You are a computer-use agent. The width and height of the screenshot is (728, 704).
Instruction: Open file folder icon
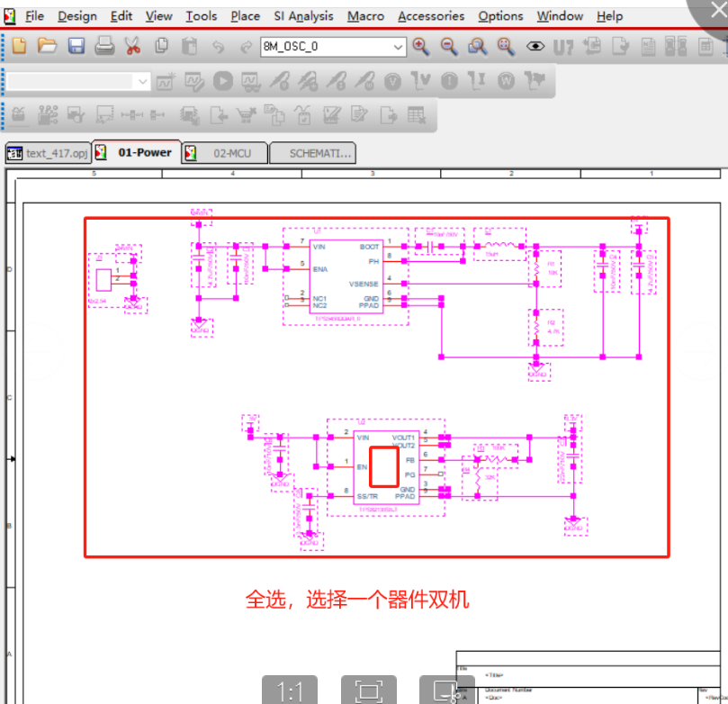48,46
